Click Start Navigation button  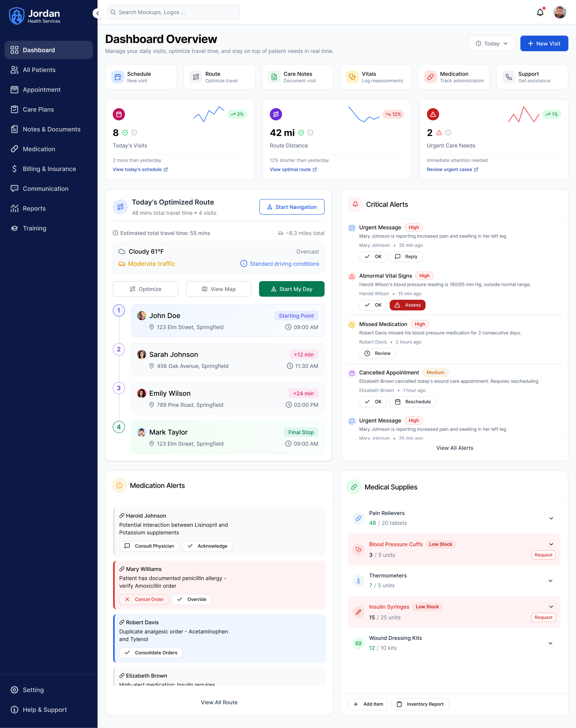coord(292,207)
